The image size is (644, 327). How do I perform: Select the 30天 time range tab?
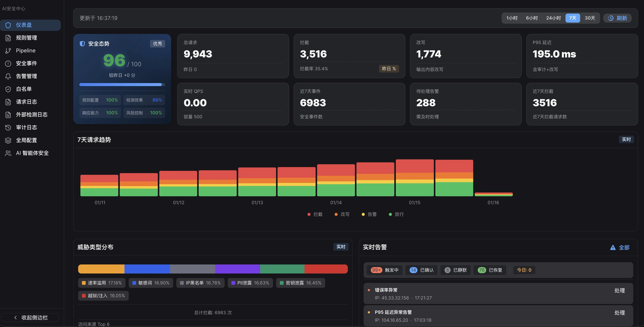tap(590, 18)
